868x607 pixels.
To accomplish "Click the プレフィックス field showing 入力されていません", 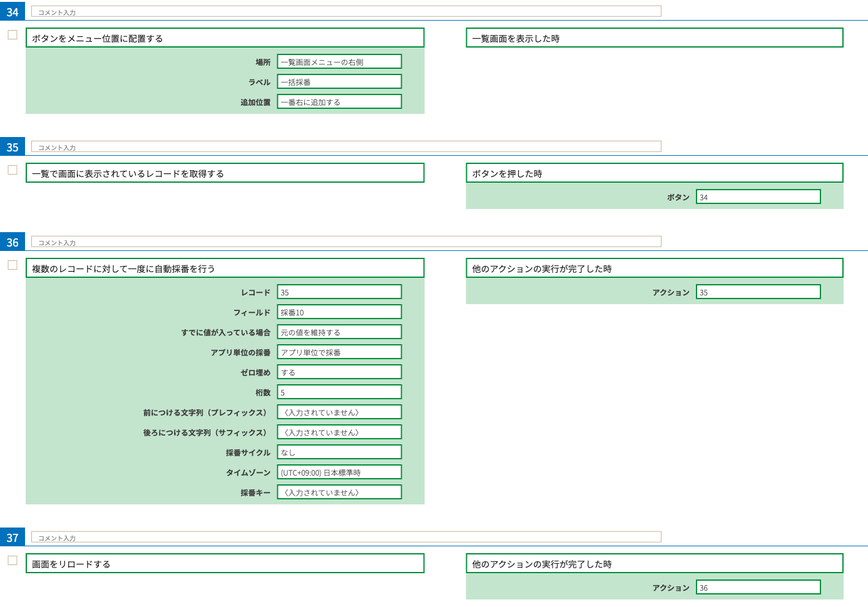I will pos(339,412).
